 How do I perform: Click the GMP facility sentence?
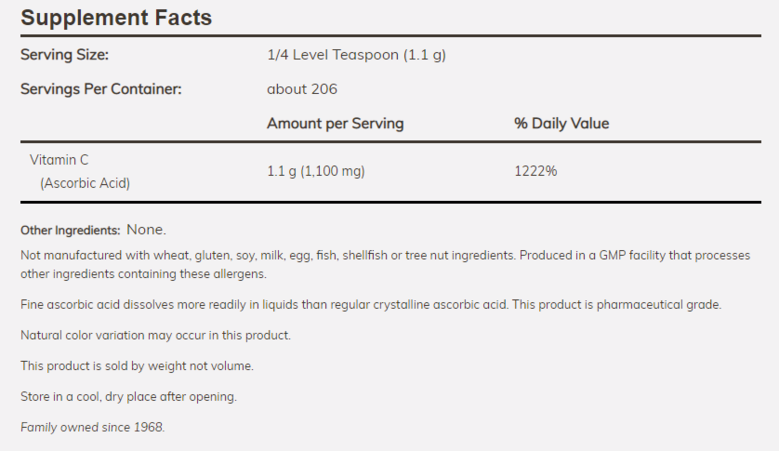pyautogui.click(x=385, y=264)
